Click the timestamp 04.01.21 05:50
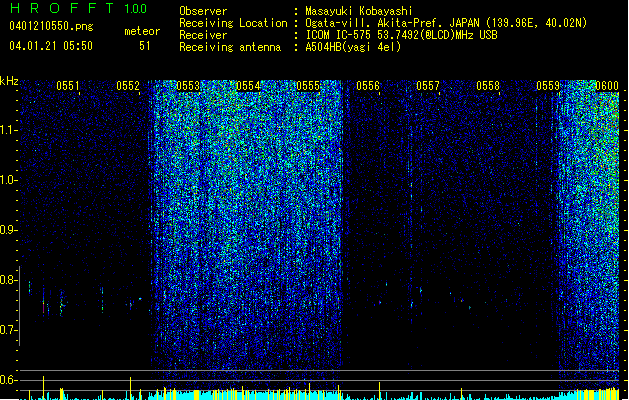Screen dimensions: 629x400 point(51,46)
